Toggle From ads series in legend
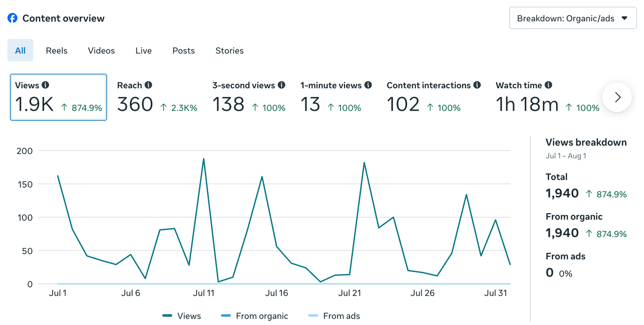This screenshot has width=644, height=325. click(x=334, y=316)
